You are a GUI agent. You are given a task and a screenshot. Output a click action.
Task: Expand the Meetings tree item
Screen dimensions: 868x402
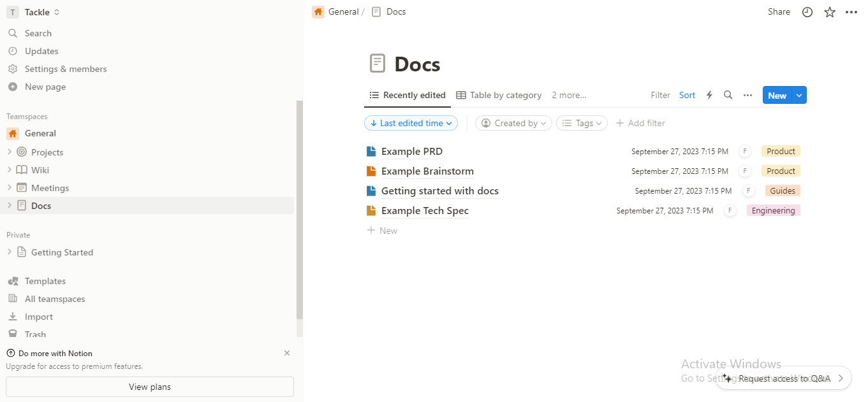pyautogui.click(x=10, y=188)
